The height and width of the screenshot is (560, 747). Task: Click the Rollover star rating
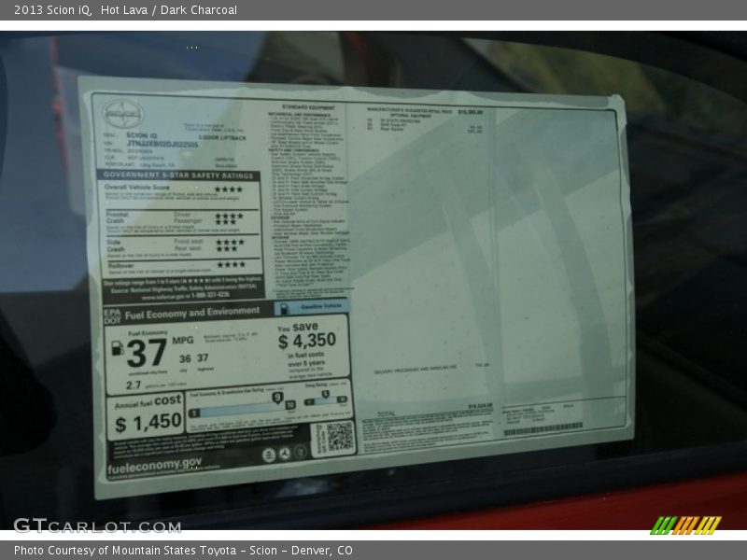[x=232, y=265]
